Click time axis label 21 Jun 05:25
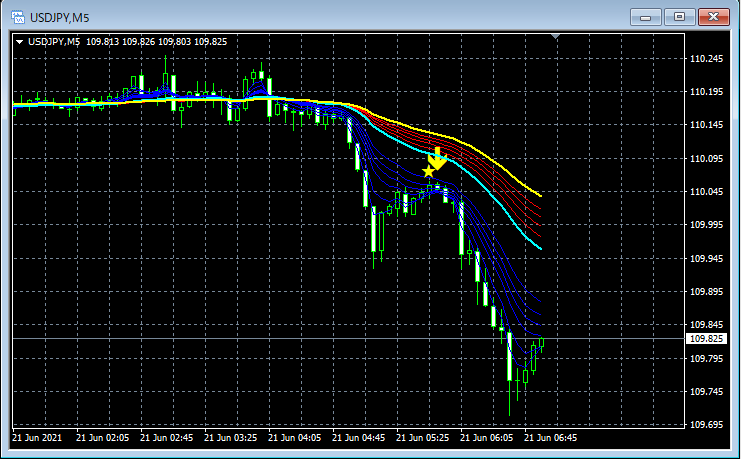This screenshot has height=459, width=742. (423, 438)
